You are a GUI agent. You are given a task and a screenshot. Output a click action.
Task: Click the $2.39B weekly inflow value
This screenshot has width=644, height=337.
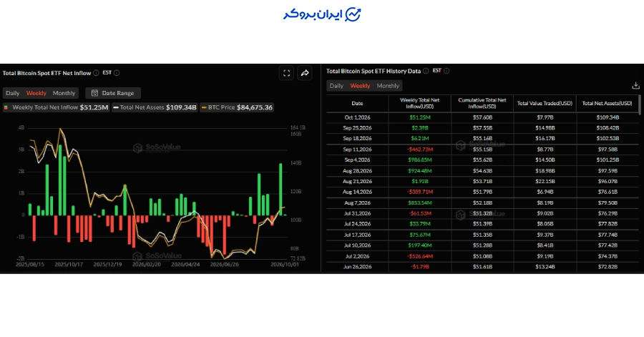coord(420,128)
